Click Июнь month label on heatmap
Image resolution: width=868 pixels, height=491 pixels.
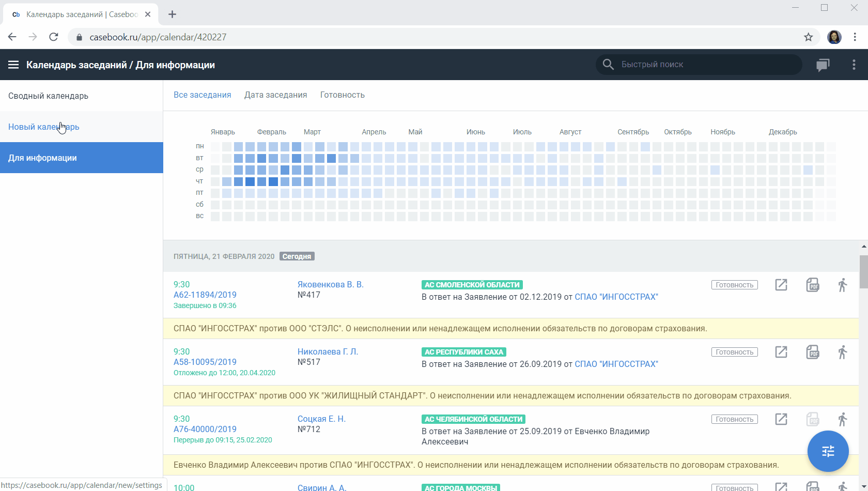[476, 132]
